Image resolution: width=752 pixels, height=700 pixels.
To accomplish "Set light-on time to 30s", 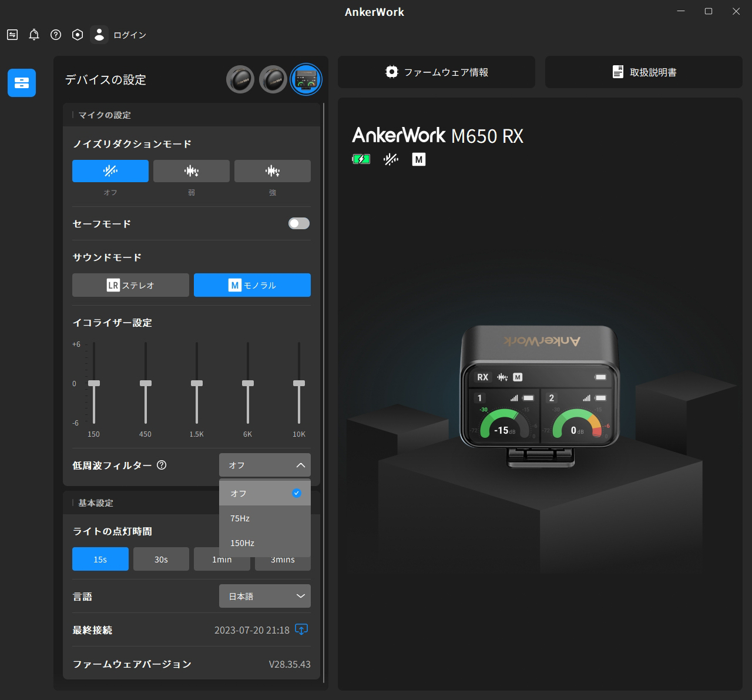I will click(x=161, y=559).
